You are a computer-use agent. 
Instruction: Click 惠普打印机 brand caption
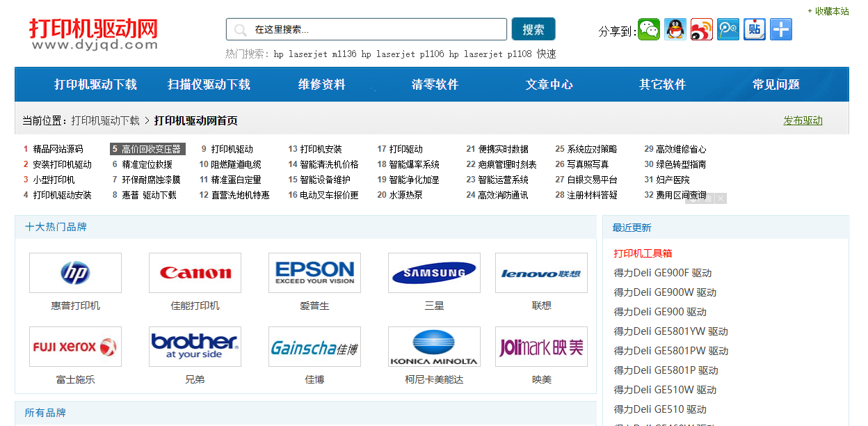pos(75,306)
